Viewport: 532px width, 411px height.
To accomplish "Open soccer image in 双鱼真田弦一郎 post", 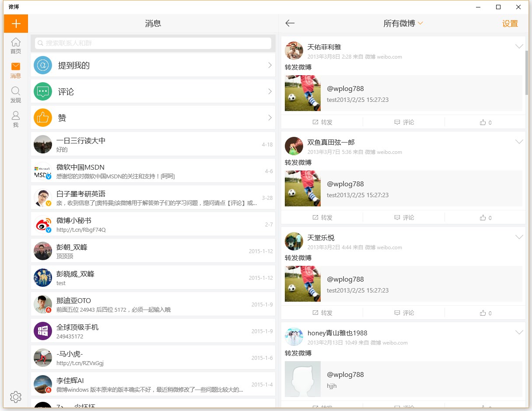I will pyautogui.click(x=303, y=188).
